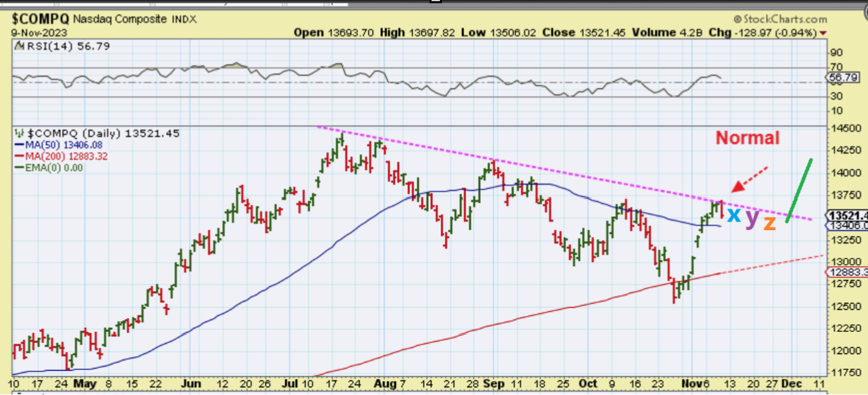
Task: Click the Open 13693.70 value
Action: [333, 33]
